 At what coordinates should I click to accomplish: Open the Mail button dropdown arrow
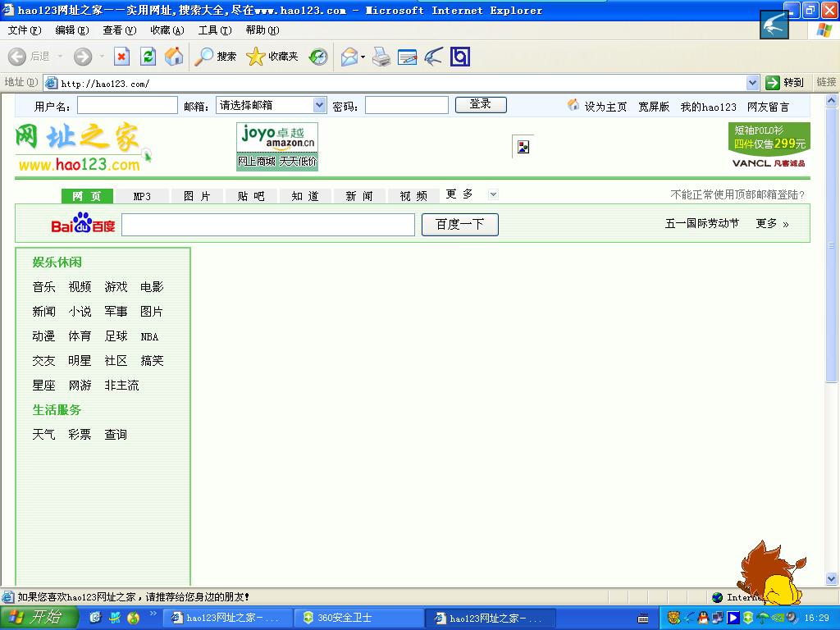pyautogui.click(x=363, y=57)
